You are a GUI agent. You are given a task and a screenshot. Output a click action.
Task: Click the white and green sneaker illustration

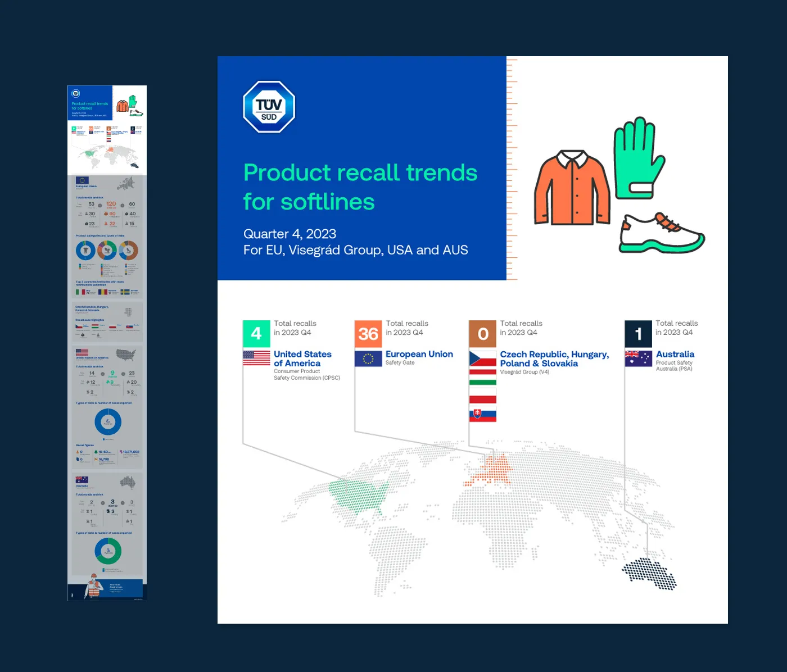(662, 234)
